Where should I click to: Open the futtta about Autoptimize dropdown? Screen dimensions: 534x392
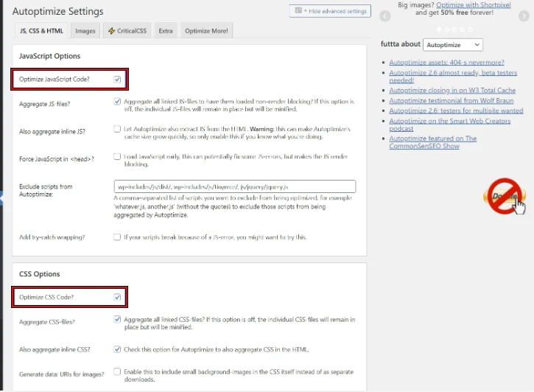click(452, 45)
